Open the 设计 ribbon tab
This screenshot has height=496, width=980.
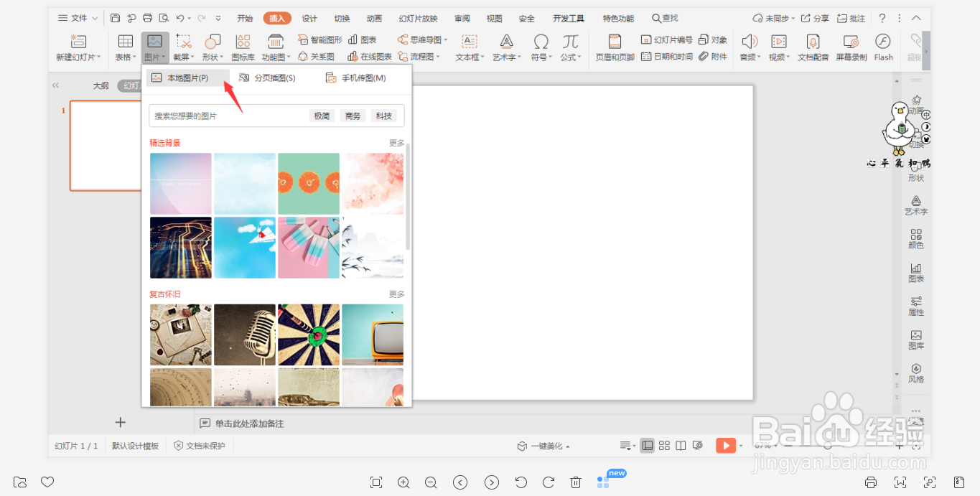[x=309, y=18]
